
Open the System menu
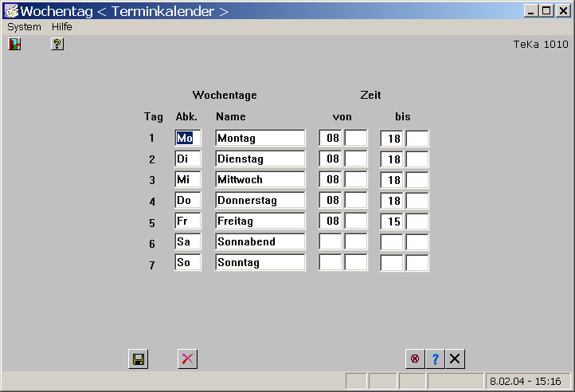[x=24, y=26]
